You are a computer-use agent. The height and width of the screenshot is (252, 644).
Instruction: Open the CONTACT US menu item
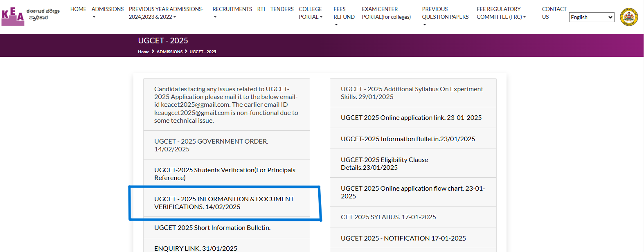[x=554, y=13]
